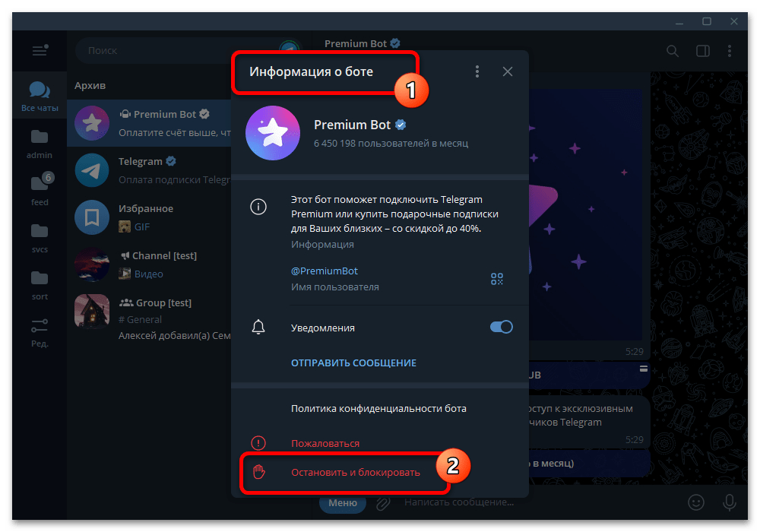Open the svcs chat folder
The height and width of the screenshot is (532, 760).
(40, 239)
